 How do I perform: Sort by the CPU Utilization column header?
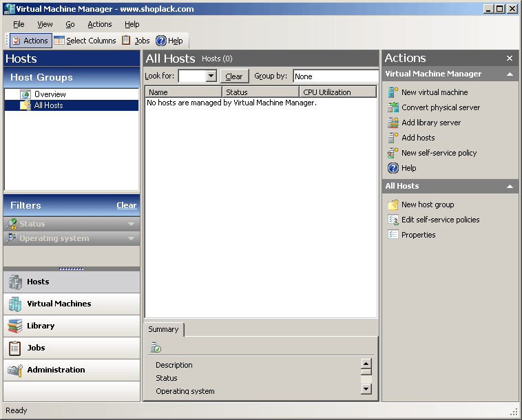[x=337, y=92]
